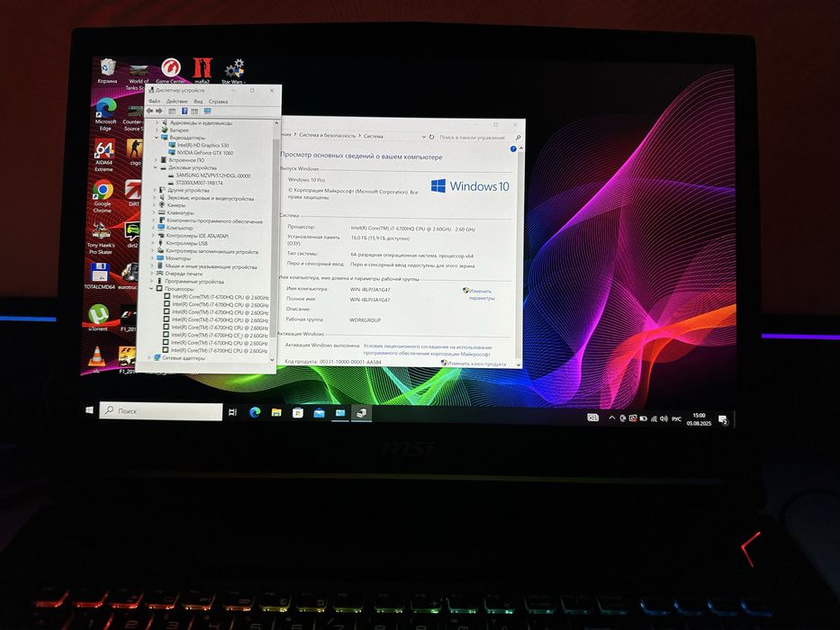Click the refresh icon in System address bar
The image size is (840, 630).
coord(432,137)
